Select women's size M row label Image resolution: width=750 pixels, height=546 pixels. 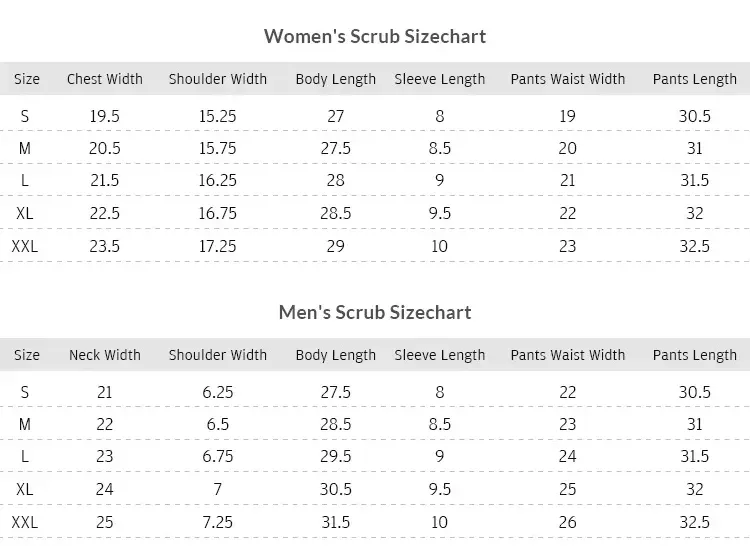coord(25,148)
